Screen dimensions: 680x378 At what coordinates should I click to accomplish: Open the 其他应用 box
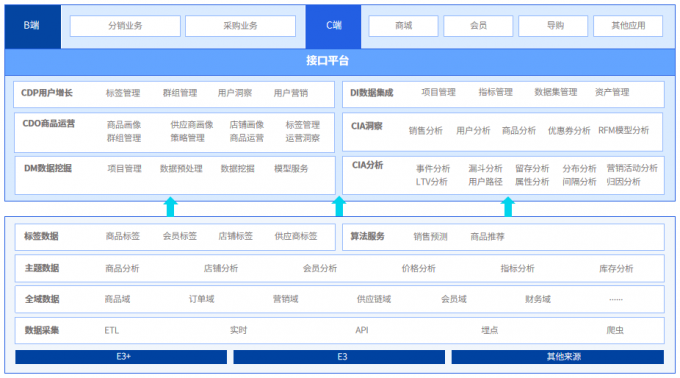pyautogui.click(x=628, y=26)
